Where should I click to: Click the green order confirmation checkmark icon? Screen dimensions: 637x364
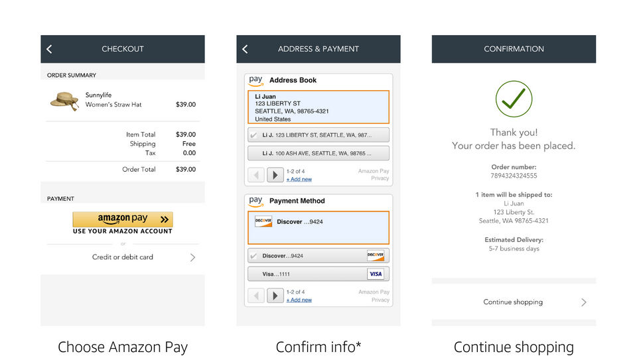(x=514, y=99)
